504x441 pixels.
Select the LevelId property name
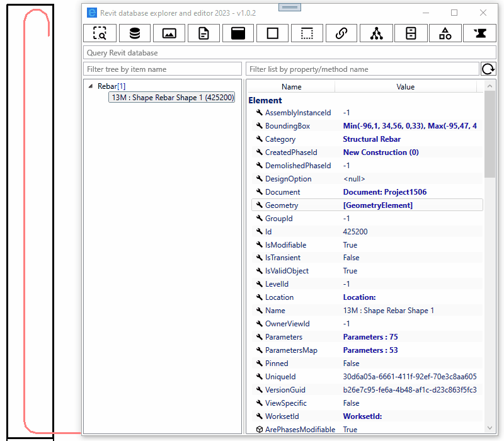point(277,284)
